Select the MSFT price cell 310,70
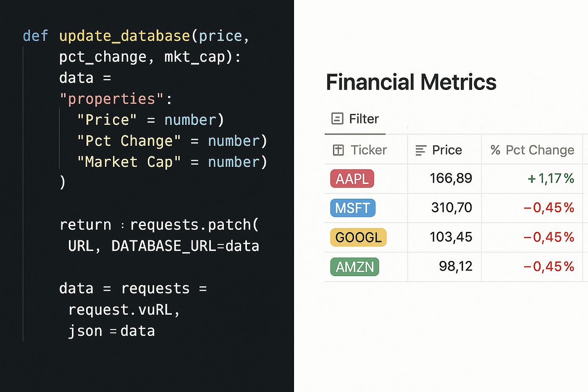The width and height of the screenshot is (588, 392). tap(451, 208)
